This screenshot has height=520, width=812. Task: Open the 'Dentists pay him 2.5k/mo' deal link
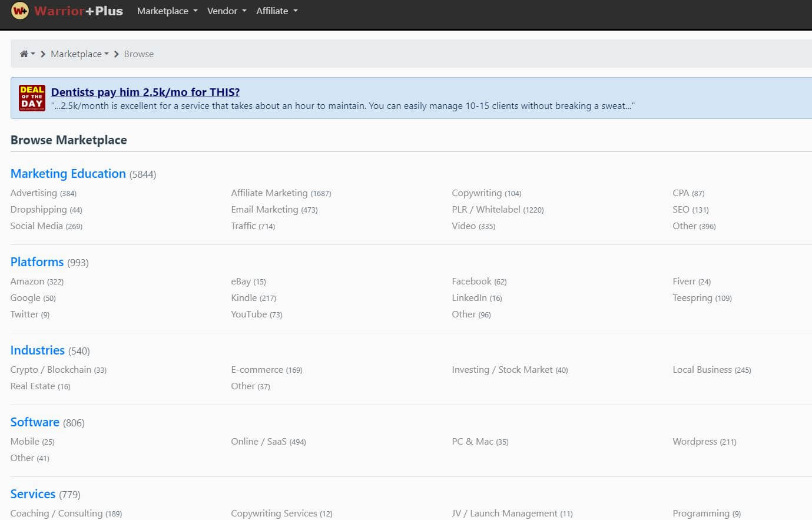coord(145,92)
